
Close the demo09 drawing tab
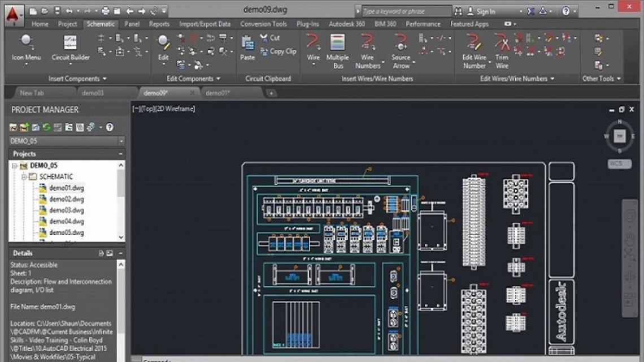coord(192,93)
